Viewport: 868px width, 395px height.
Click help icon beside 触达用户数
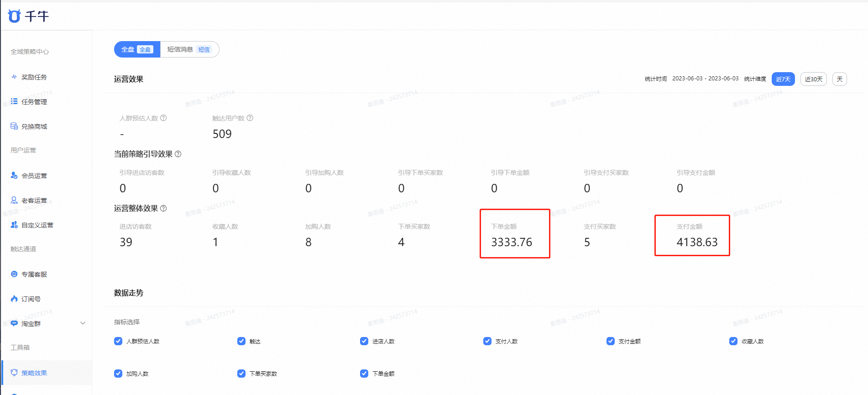click(250, 118)
